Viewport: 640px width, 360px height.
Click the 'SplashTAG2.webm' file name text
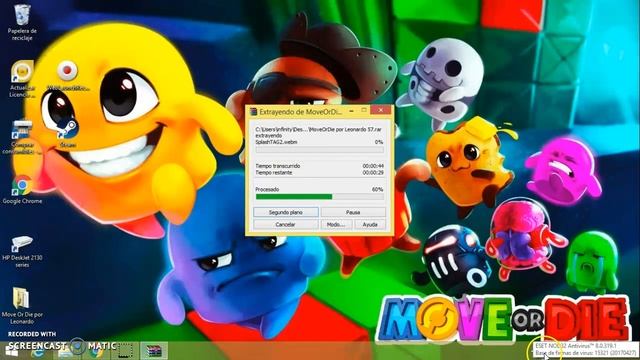coord(276,142)
